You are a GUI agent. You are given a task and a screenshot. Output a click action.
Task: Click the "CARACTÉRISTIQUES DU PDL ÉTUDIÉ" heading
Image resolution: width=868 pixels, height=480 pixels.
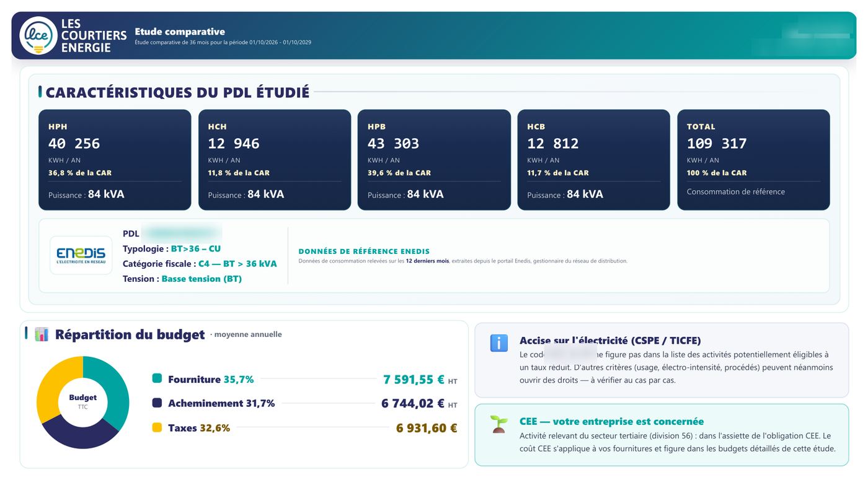pos(177,93)
